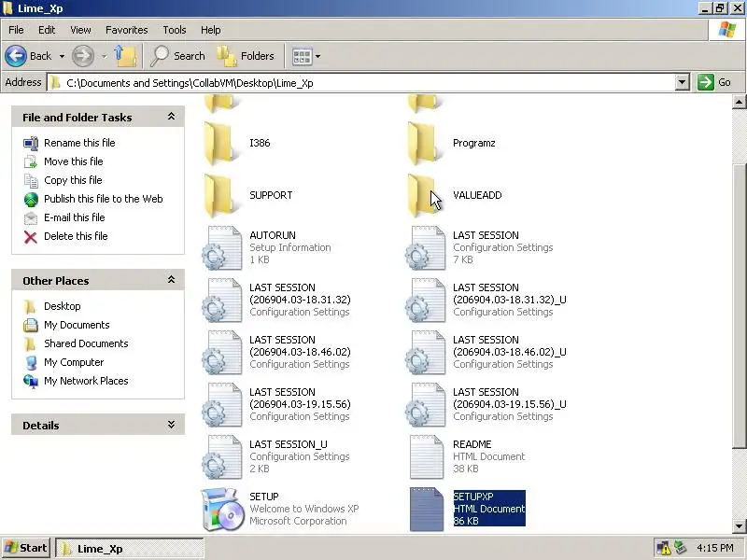Click the Go button
This screenshot has width=747, height=560.
tap(715, 82)
